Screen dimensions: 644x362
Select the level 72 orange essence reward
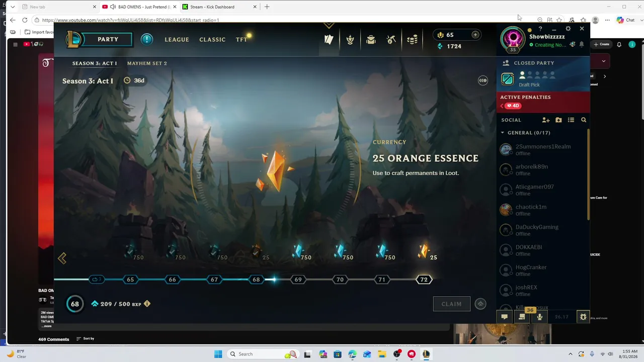tap(424, 251)
